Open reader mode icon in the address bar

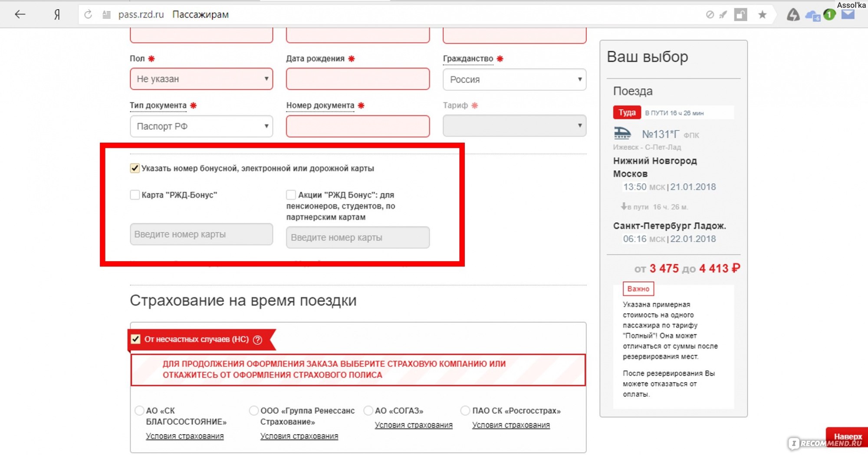click(x=106, y=15)
